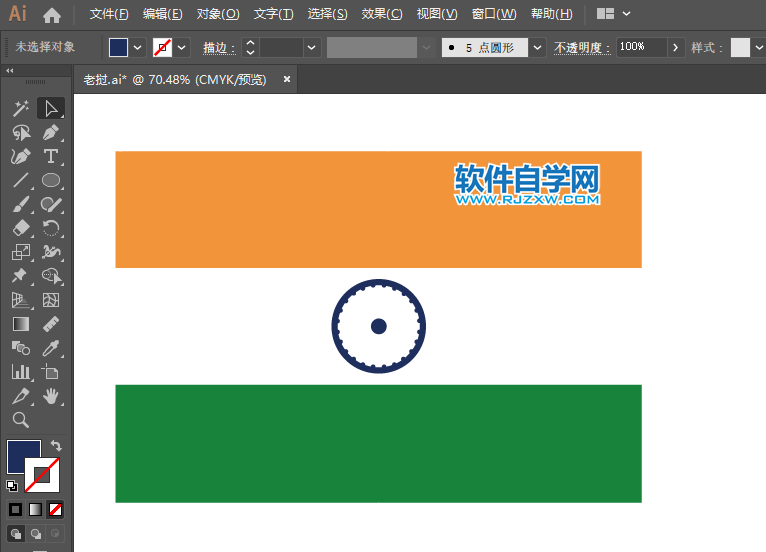The image size is (766, 552).
Task: Open the 效果(C) menu
Action: (x=381, y=14)
